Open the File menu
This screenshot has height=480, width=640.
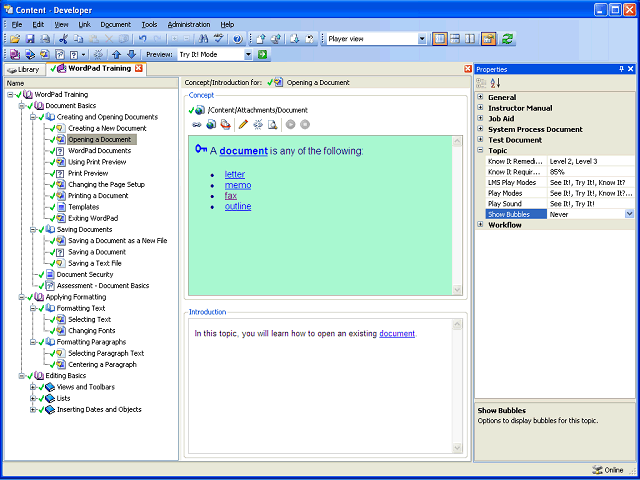click(17, 24)
